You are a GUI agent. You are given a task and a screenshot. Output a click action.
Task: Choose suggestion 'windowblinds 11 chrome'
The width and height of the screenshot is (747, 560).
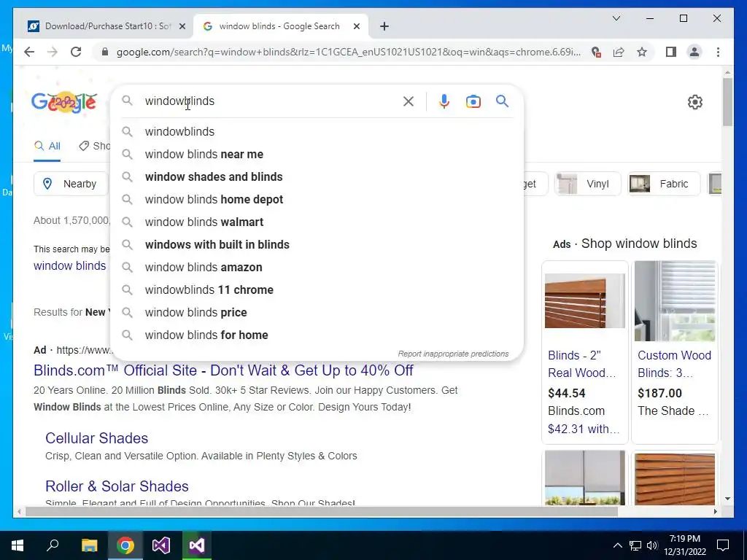point(317,290)
